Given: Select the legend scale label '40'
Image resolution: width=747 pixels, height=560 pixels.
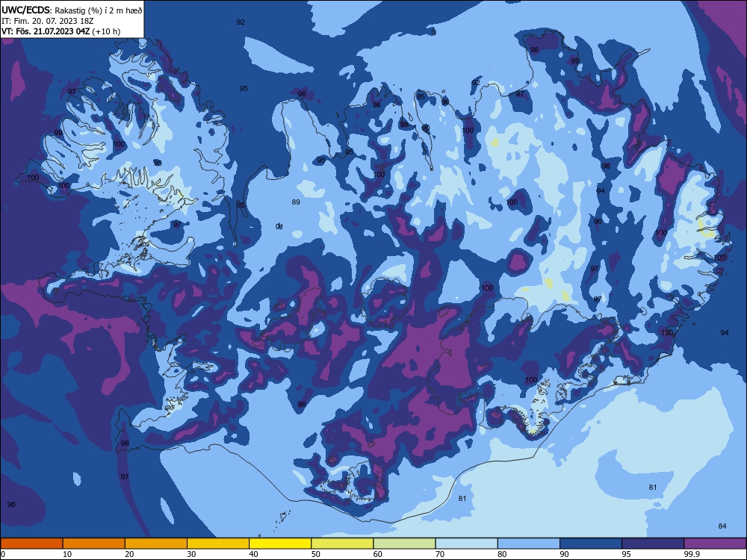Looking at the screenshot, I should [x=253, y=554].
